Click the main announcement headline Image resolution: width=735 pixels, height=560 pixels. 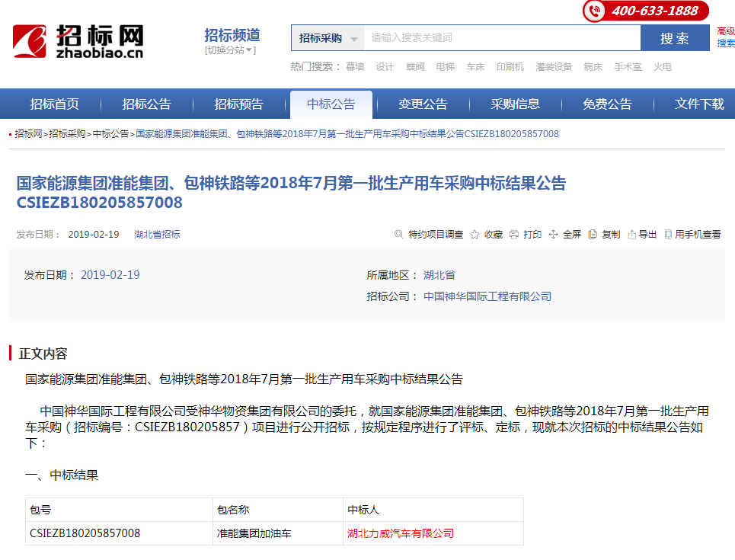(291, 192)
